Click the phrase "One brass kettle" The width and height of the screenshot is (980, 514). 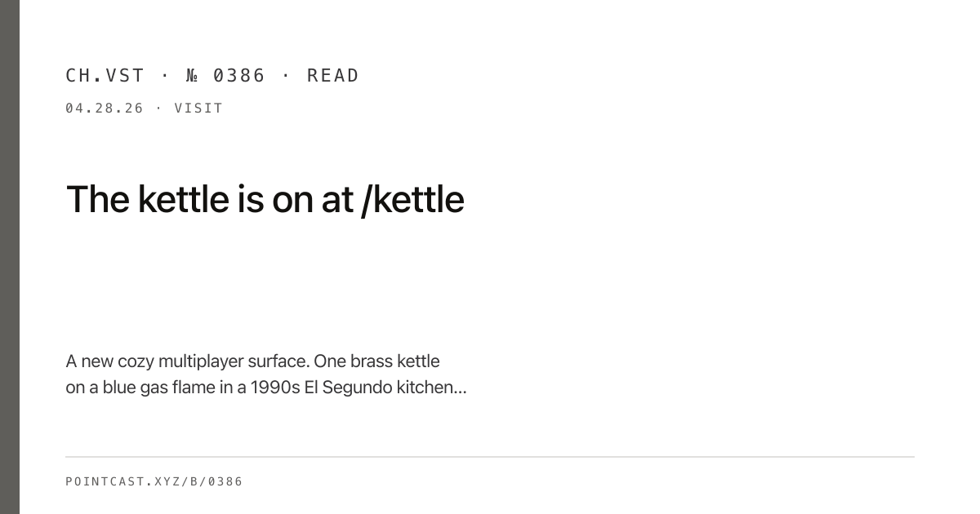[376, 361]
